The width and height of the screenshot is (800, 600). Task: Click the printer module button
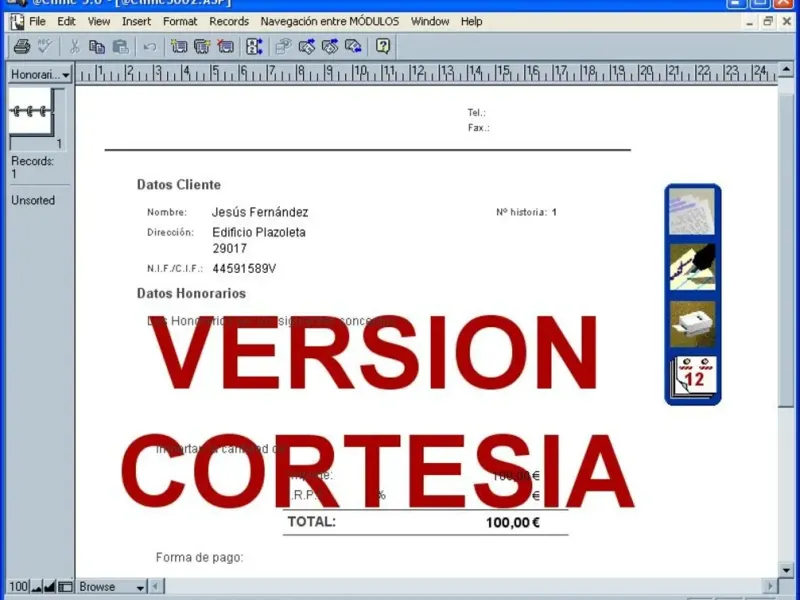coord(692,324)
